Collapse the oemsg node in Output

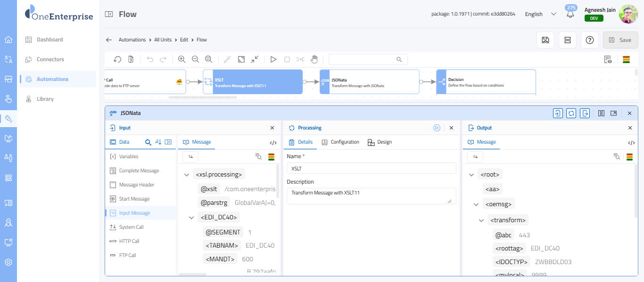click(476, 204)
